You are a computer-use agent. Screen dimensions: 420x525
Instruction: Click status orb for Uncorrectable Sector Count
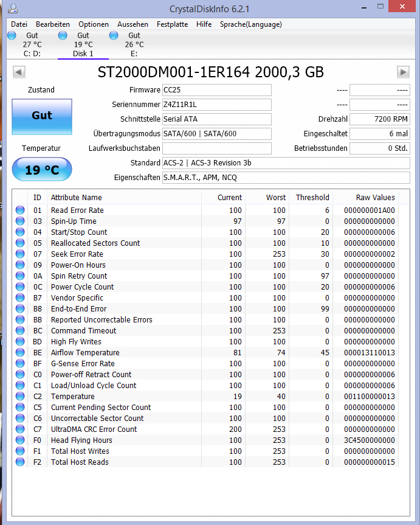[x=20, y=418]
